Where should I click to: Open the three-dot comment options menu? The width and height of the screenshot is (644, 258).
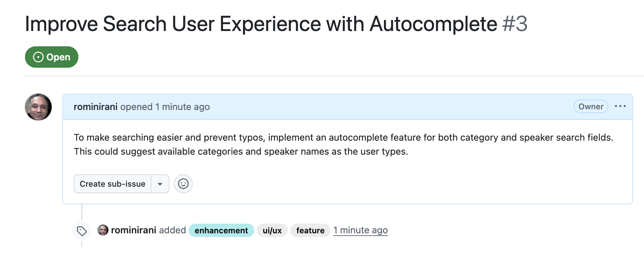(x=620, y=106)
